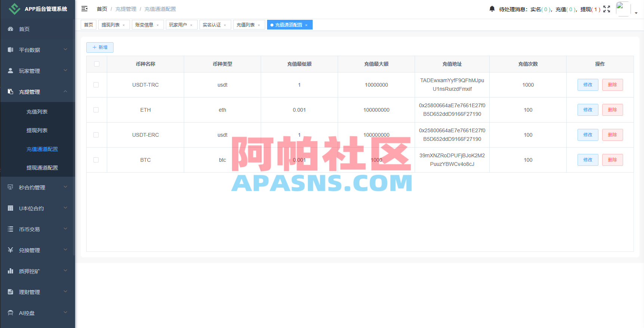Click the 平台数据 sidebar icon
The image size is (644, 328).
tap(10, 50)
